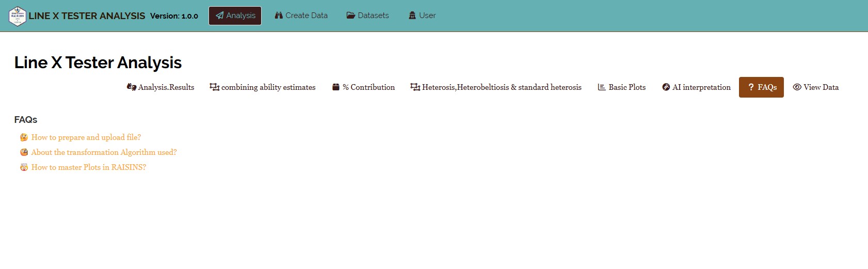The width and height of the screenshot is (868, 269).
Task: Open the Heterosis, Heterobeltiosis & standard heterosis tab
Action: 496,87
